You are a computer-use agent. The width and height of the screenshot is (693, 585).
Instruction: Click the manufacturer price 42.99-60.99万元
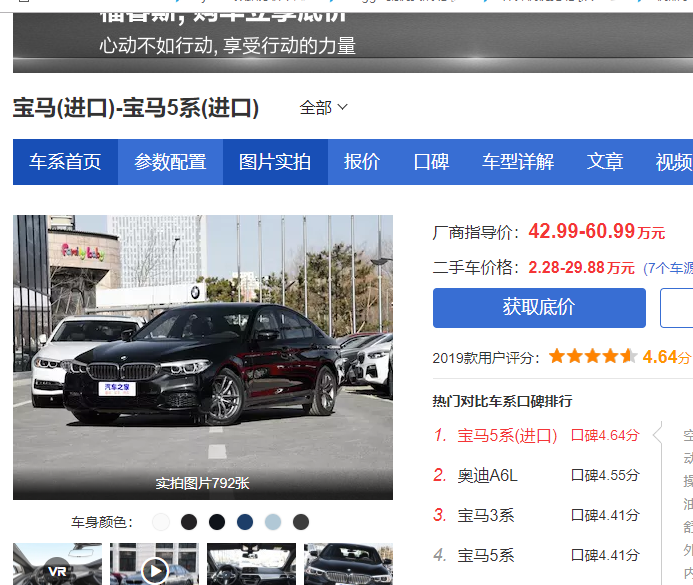(x=597, y=231)
